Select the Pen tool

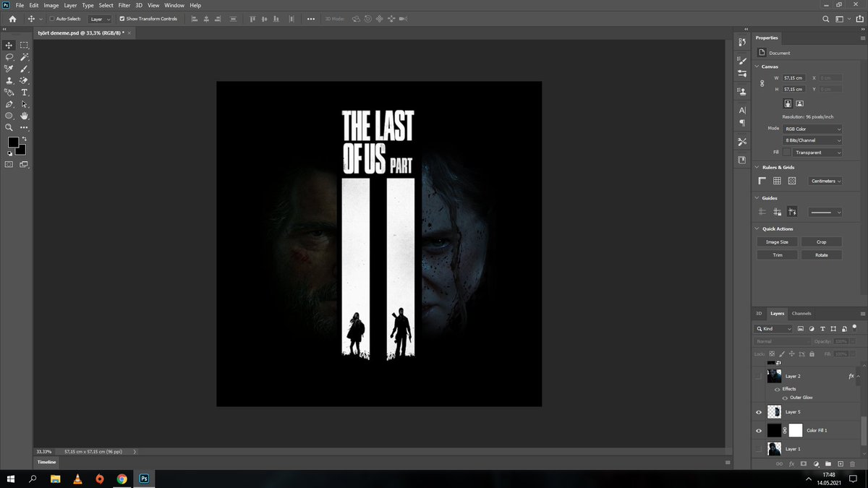pyautogui.click(x=9, y=104)
